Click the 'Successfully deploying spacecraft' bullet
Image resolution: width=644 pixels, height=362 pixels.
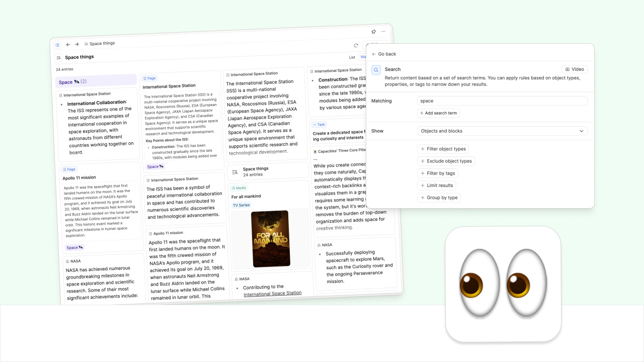tap(359, 267)
